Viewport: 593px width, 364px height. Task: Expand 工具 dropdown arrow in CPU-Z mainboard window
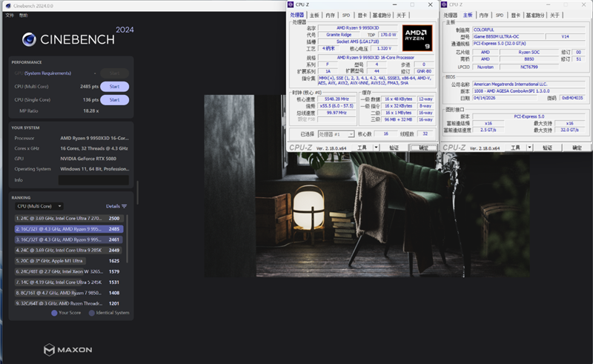click(530, 148)
